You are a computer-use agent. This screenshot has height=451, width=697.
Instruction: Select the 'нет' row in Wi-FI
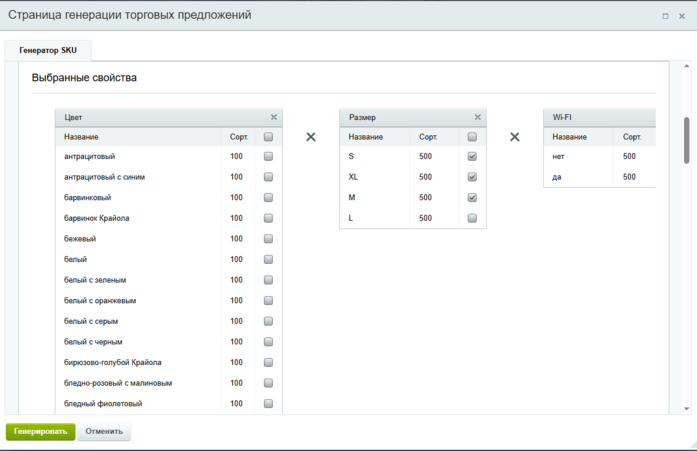[x=599, y=156]
